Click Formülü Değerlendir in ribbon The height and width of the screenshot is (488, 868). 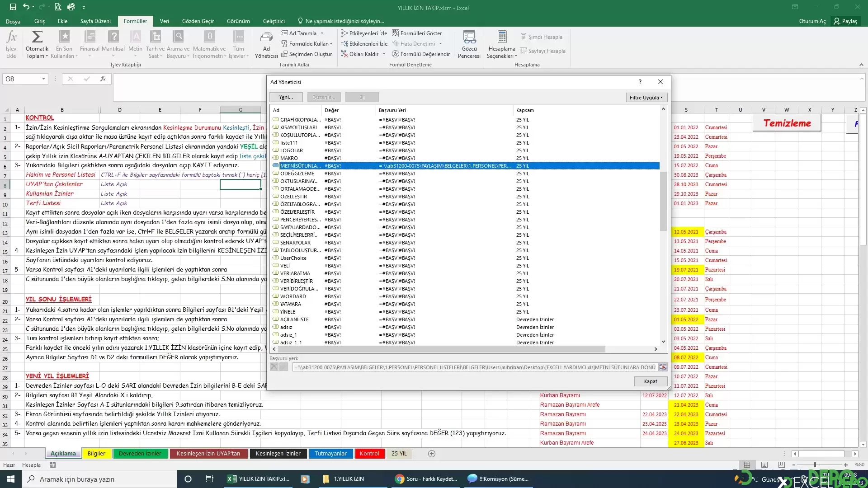point(421,54)
